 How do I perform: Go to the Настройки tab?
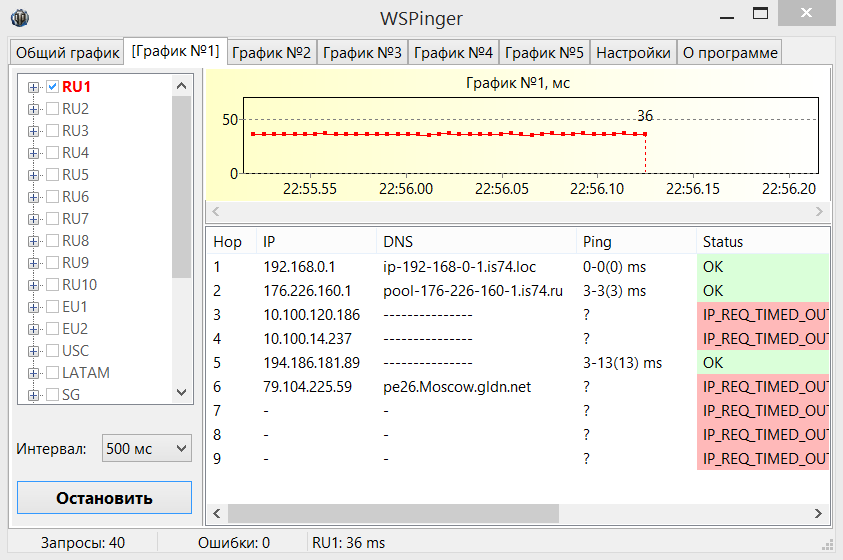[x=633, y=52]
